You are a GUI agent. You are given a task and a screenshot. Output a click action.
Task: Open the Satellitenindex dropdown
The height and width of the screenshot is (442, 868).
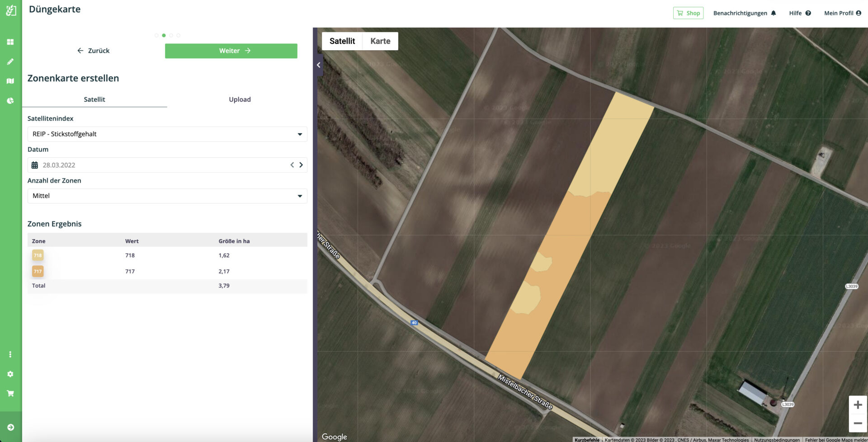[x=167, y=134]
